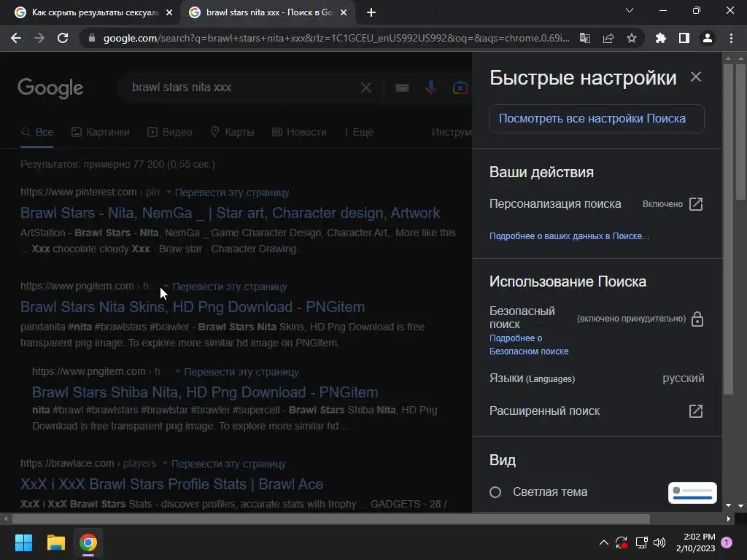Viewport: 747px width, 560px height.
Task: Click the Безопасный поиск lock icon
Action: [697, 319]
